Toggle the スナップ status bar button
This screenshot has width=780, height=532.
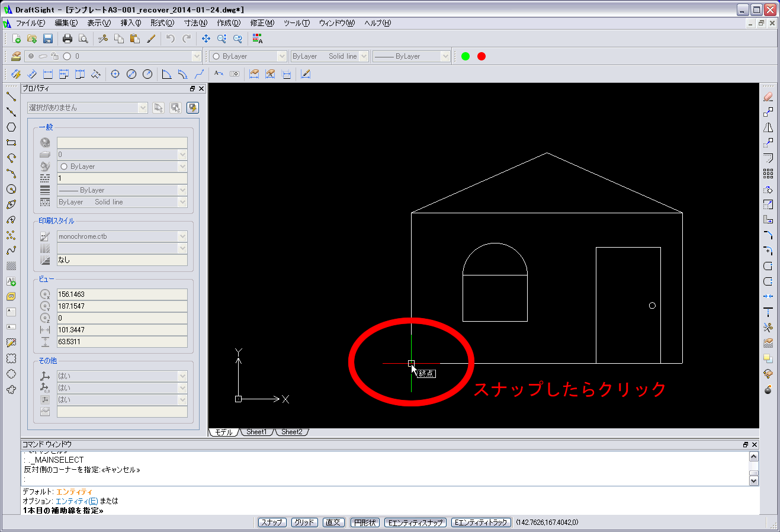[272, 523]
